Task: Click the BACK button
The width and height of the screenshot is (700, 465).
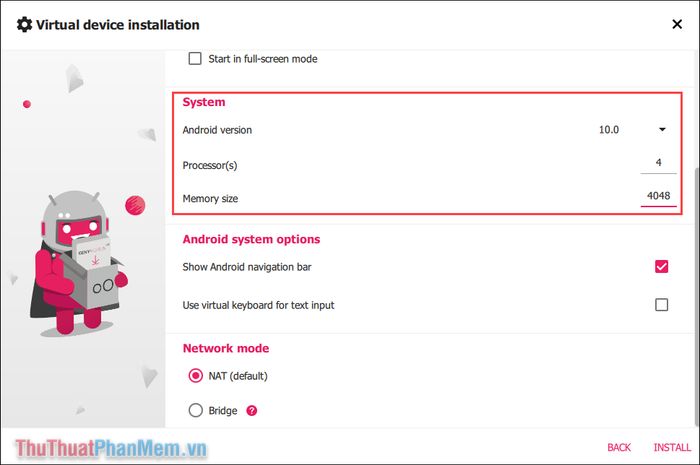Action: click(x=619, y=448)
